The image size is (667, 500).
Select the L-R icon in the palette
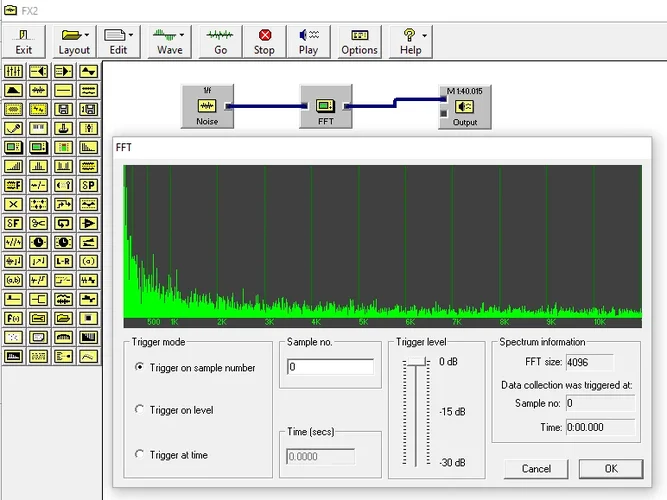pos(63,261)
